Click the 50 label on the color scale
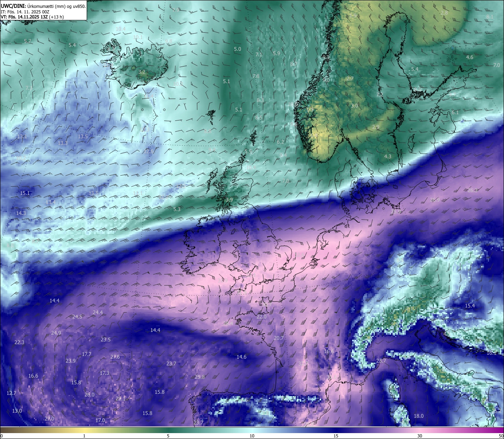 (x=501, y=436)
